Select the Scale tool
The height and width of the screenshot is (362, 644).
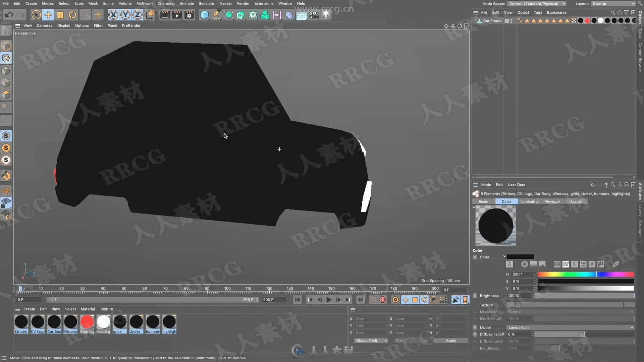point(60,15)
